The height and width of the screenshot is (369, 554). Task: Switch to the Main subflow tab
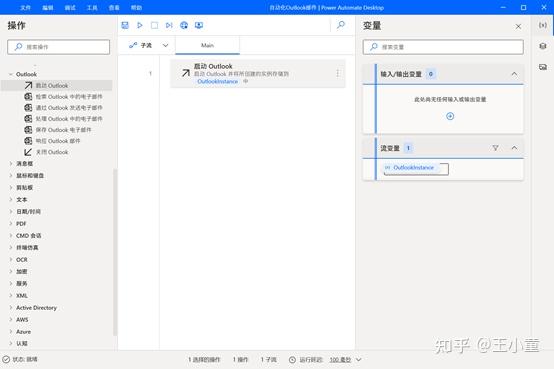point(207,46)
